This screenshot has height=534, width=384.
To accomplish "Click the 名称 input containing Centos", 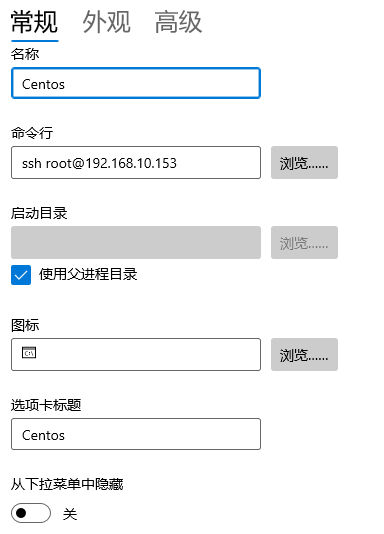I will click(x=136, y=83).
